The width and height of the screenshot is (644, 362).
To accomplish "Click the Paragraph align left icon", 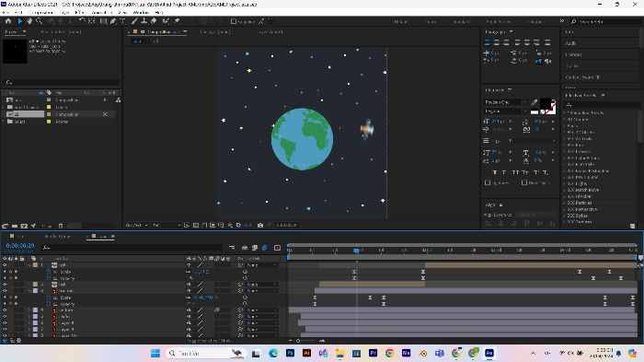I will (x=487, y=42).
